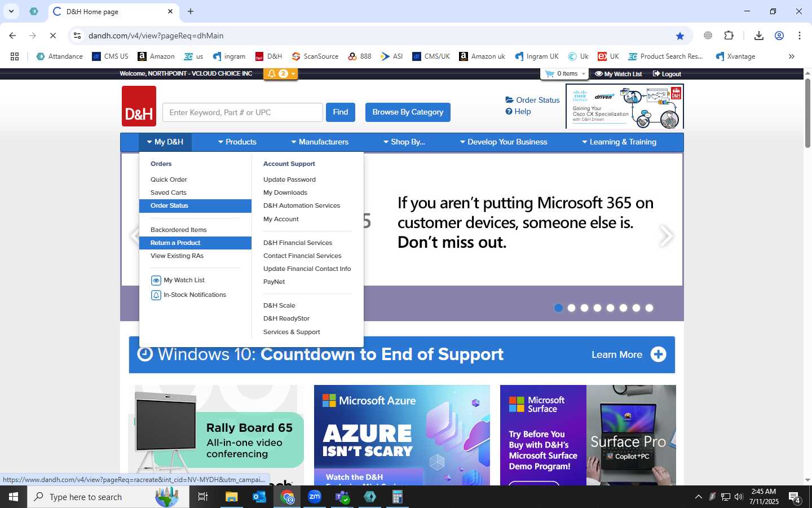Open Chrome profile avatar icon
The image size is (812, 508).
779,36
